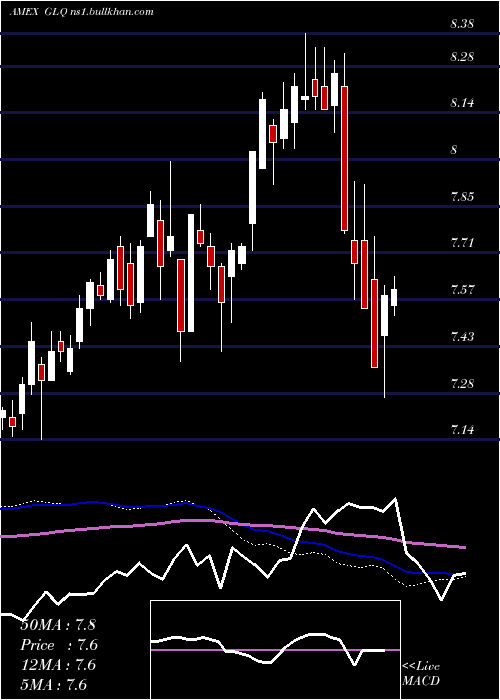The image size is (500, 700).
Task: Click the 50MA : 7.8 legend value
Action: coord(58,625)
